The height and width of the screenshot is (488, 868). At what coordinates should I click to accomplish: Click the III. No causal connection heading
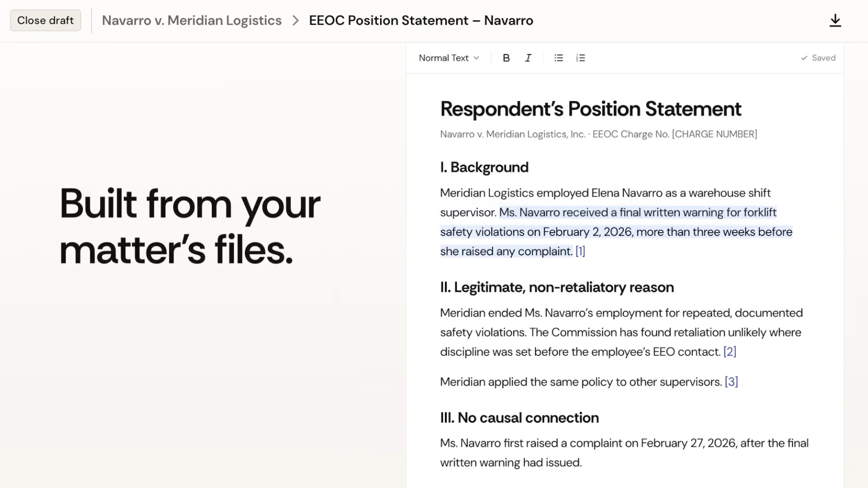point(519,418)
